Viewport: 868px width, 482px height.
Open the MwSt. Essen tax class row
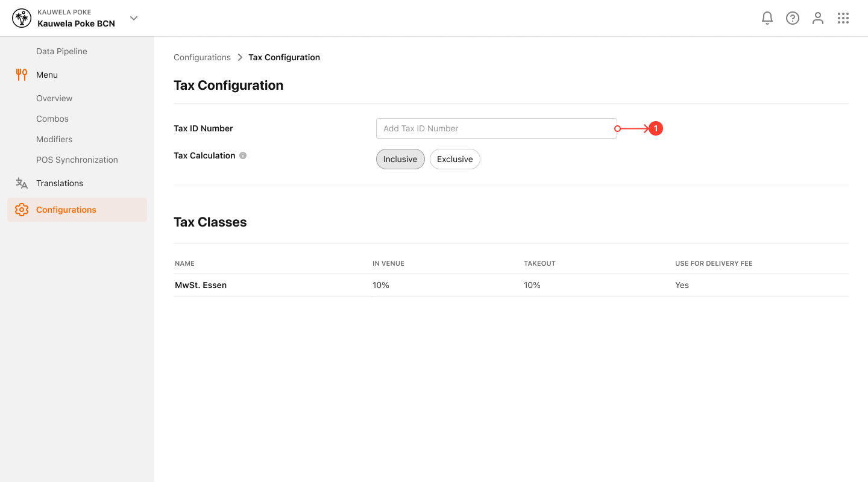coord(511,285)
